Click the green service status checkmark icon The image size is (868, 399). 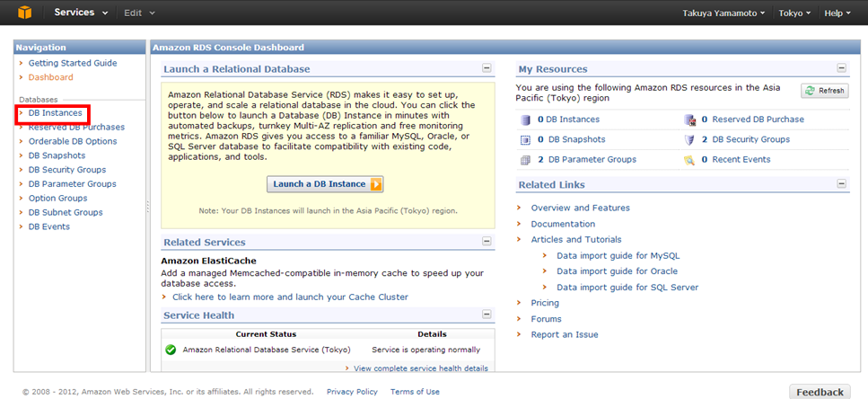171,350
